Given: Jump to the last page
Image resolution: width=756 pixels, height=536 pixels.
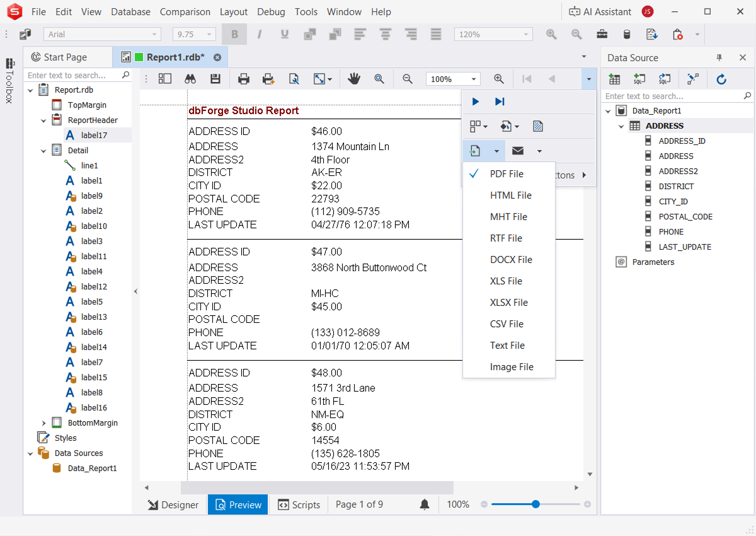Looking at the screenshot, I should click(500, 102).
